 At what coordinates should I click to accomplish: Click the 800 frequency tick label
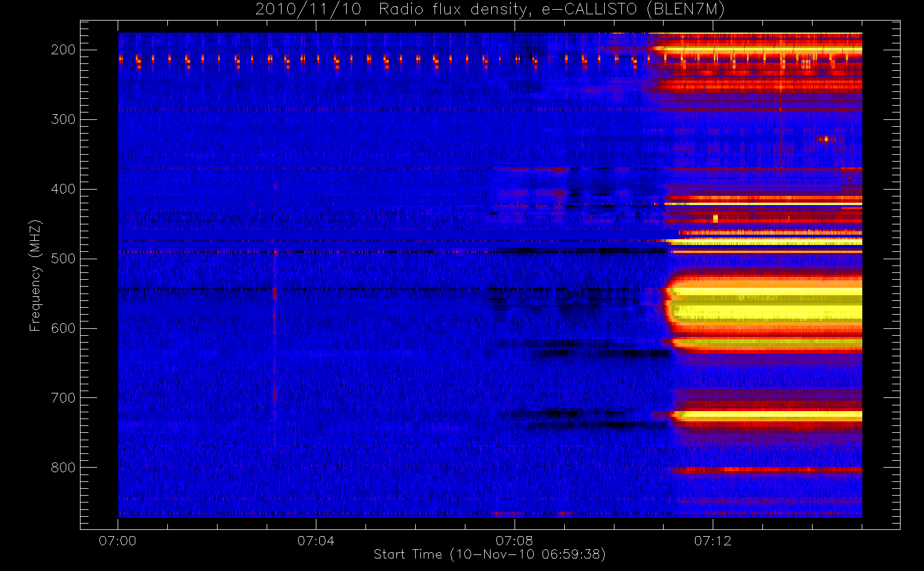coord(63,468)
